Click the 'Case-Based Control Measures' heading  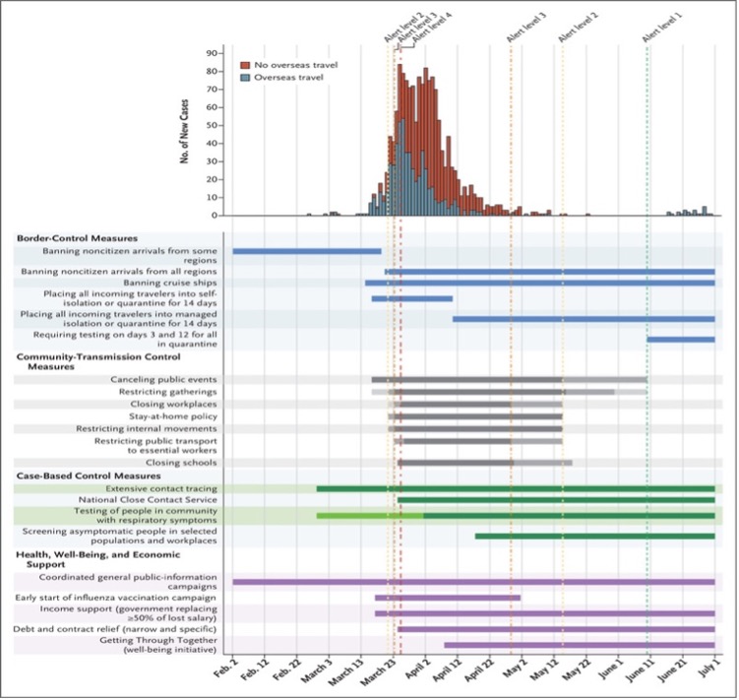coord(89,476)
